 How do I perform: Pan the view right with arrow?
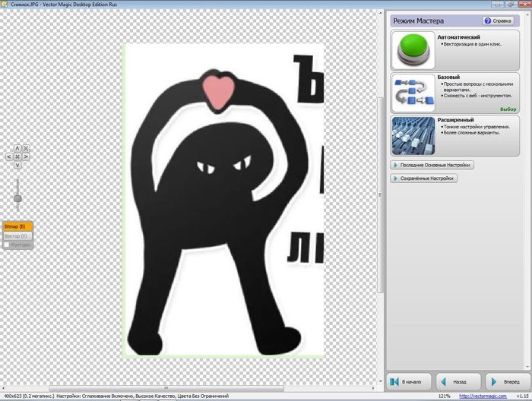26,157
